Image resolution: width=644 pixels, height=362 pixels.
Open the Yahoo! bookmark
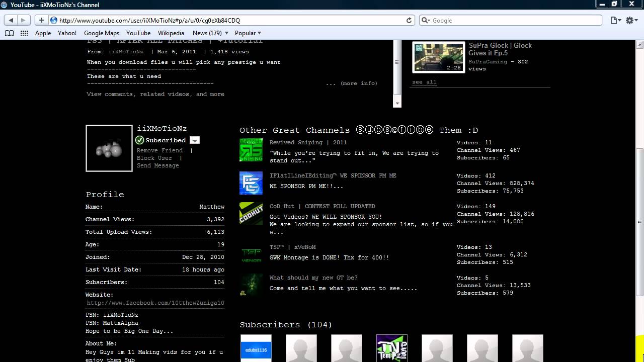[x=67, y=33]
